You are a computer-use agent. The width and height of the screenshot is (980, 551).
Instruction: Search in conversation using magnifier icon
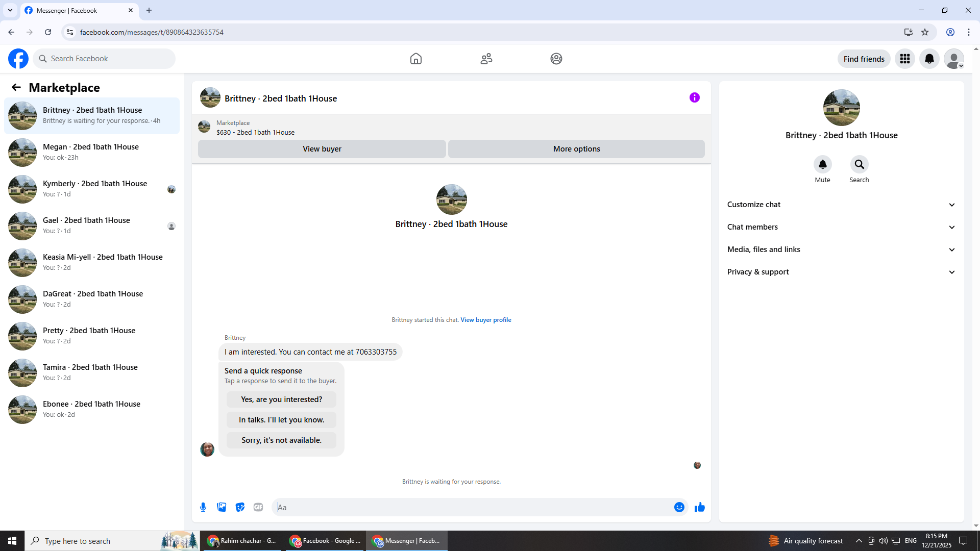point(859,165)
